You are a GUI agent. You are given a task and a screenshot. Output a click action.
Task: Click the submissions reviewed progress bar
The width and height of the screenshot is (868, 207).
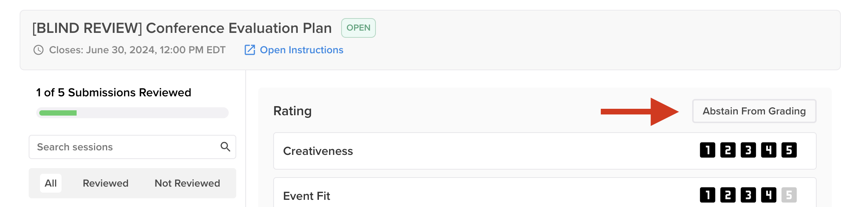[x=132, y=113]
